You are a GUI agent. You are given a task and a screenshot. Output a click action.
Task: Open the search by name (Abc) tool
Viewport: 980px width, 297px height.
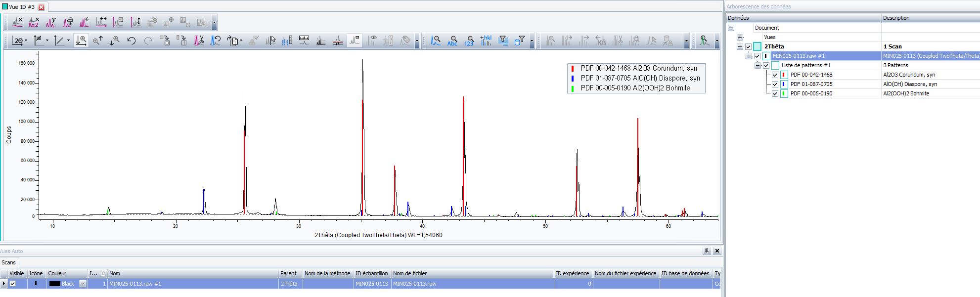coord(452,41)
